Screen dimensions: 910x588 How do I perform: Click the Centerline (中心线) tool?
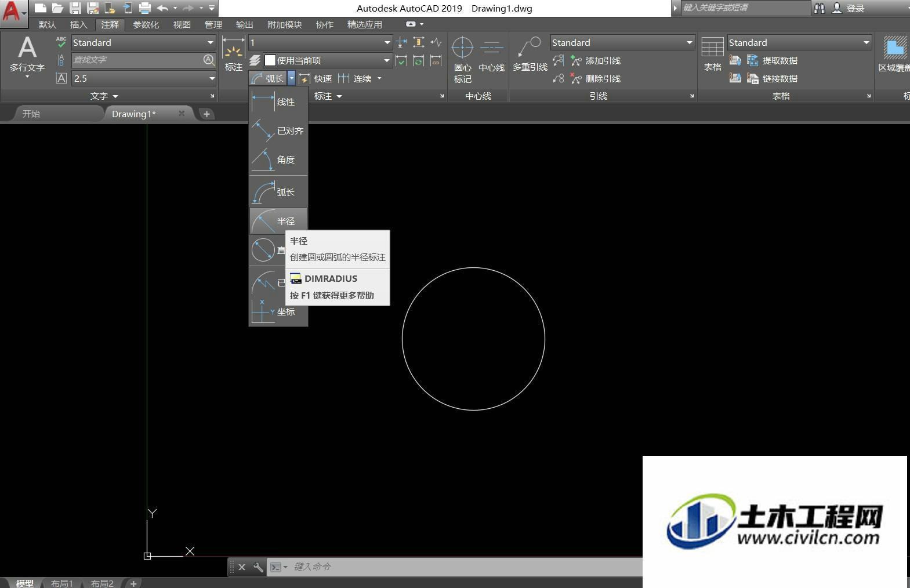pyautogui.click(x=491, y=54)
